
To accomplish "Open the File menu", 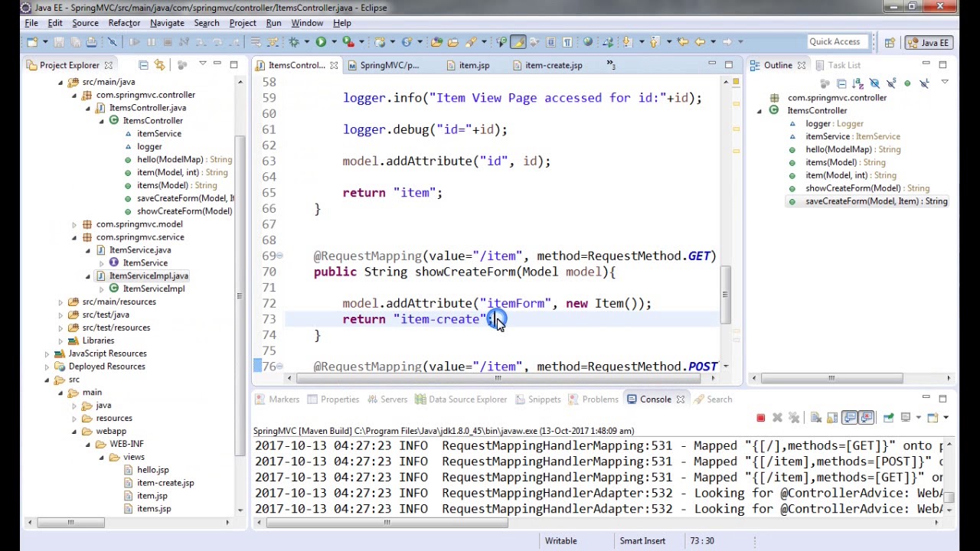I will (x=31, y=23).
